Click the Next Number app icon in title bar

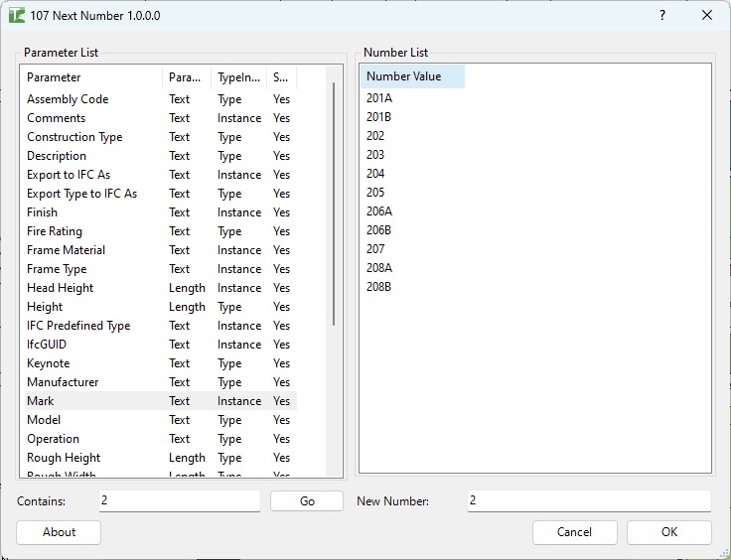(17, 15)
